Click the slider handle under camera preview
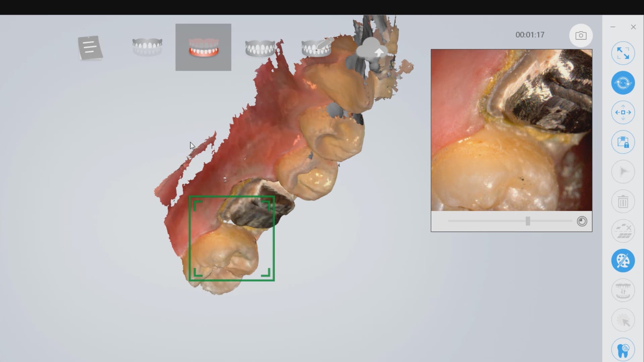 click(x=528, y=221)
